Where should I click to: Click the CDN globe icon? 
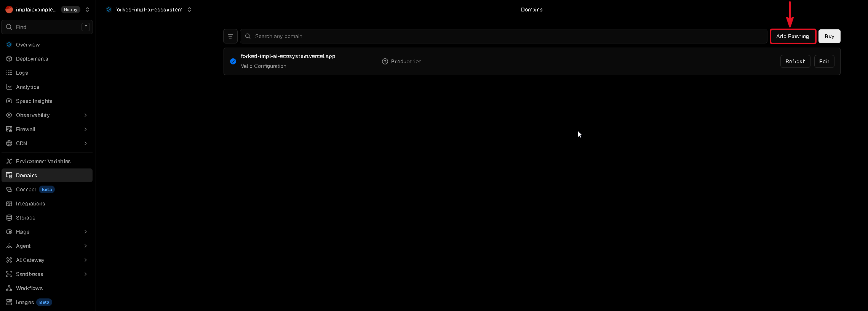(x=9, y=143)
